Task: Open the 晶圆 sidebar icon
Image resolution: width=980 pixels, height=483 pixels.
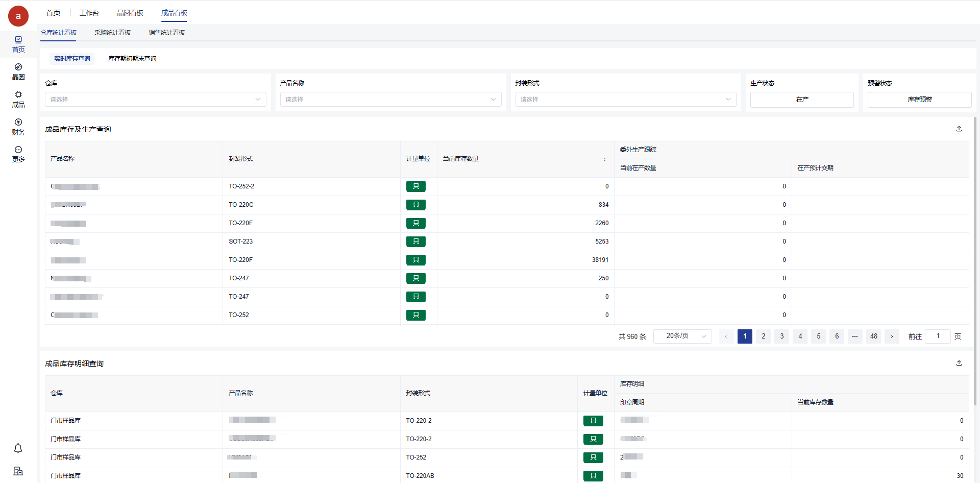Action: 18,72
